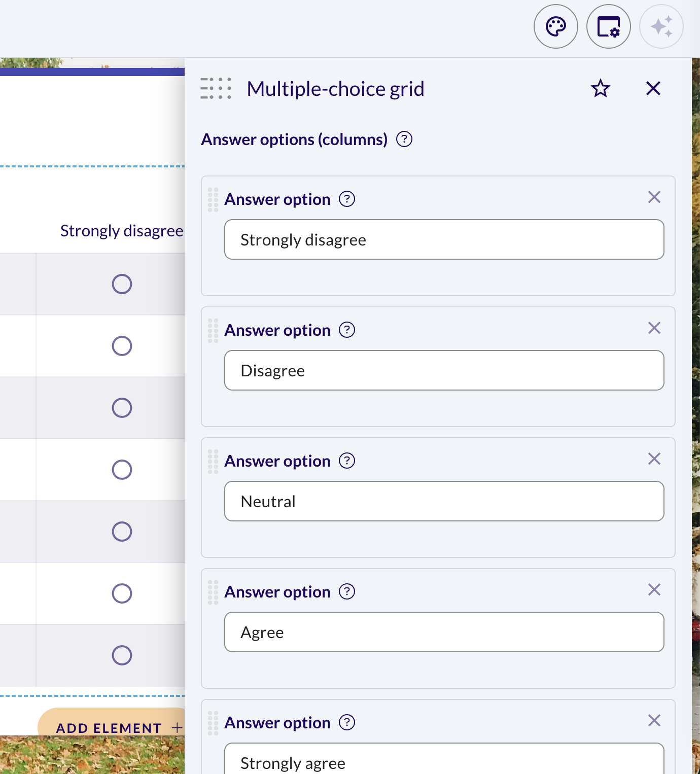The image size is (700, 774).
Task: Select first row Strongly disagree radio button
Action: point(122,284)
